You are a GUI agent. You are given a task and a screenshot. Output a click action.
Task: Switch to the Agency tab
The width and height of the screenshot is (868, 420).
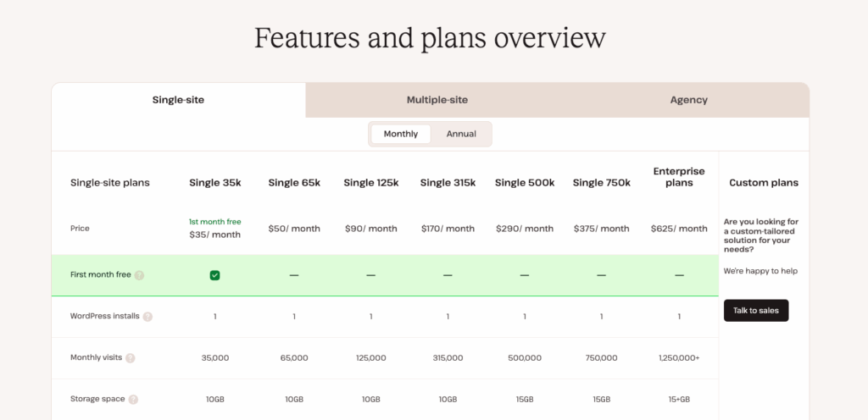(x=688, y=100)
